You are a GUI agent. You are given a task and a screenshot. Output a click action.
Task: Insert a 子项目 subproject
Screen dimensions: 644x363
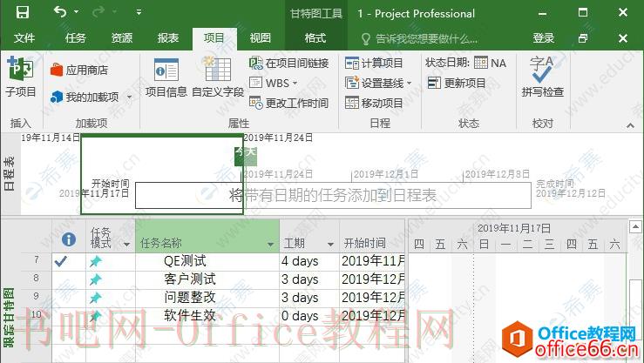click(x=20, y=77)
